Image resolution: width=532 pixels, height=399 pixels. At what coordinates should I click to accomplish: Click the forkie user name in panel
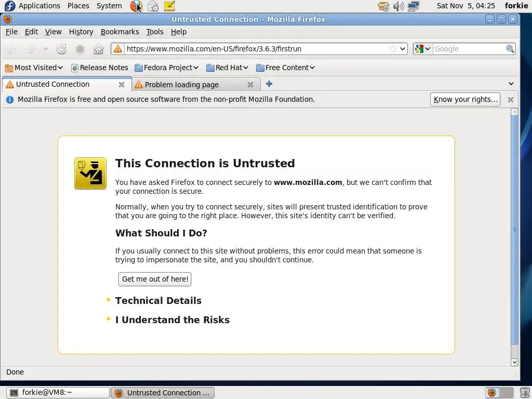click(516, 6)
